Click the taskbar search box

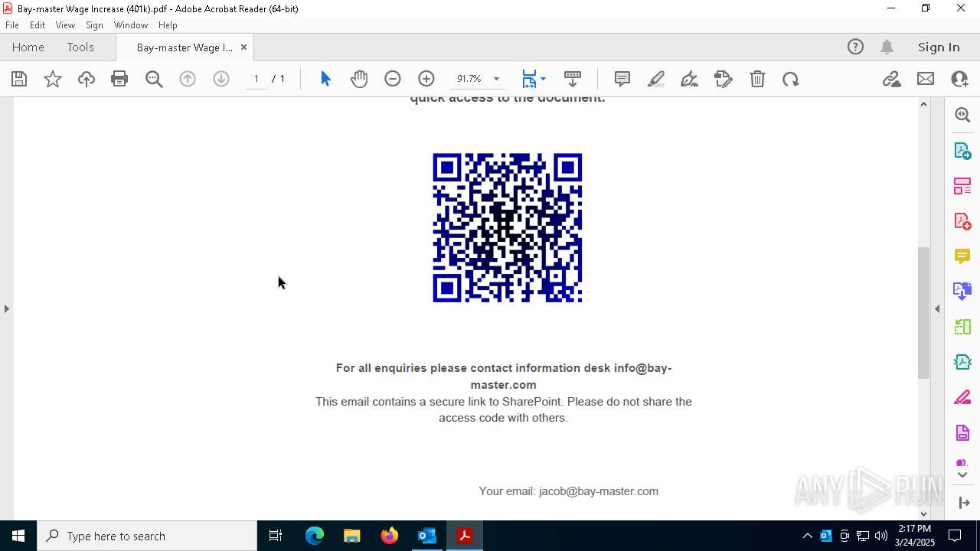point(147,536)
